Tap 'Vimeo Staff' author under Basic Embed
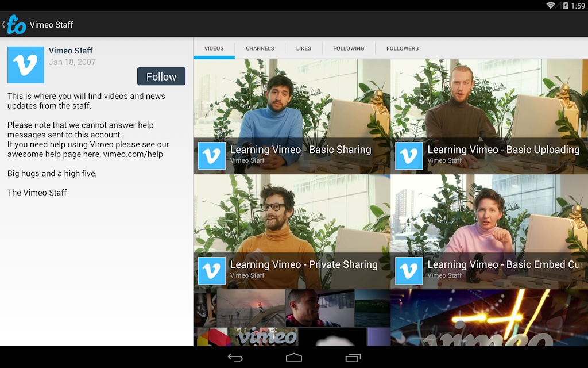The width and height of the screenshot is (588, 368). [444, 275]
